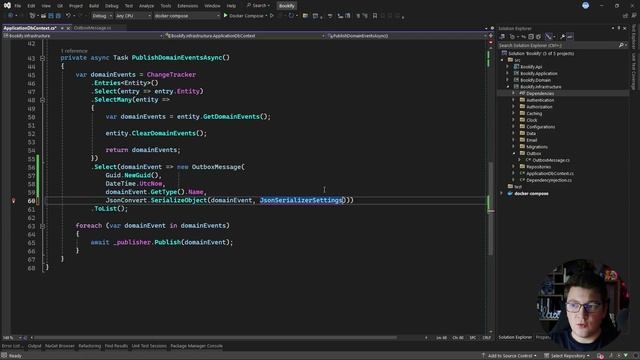Open the Extensions menu
640x360 pixels.
point(188,6)
